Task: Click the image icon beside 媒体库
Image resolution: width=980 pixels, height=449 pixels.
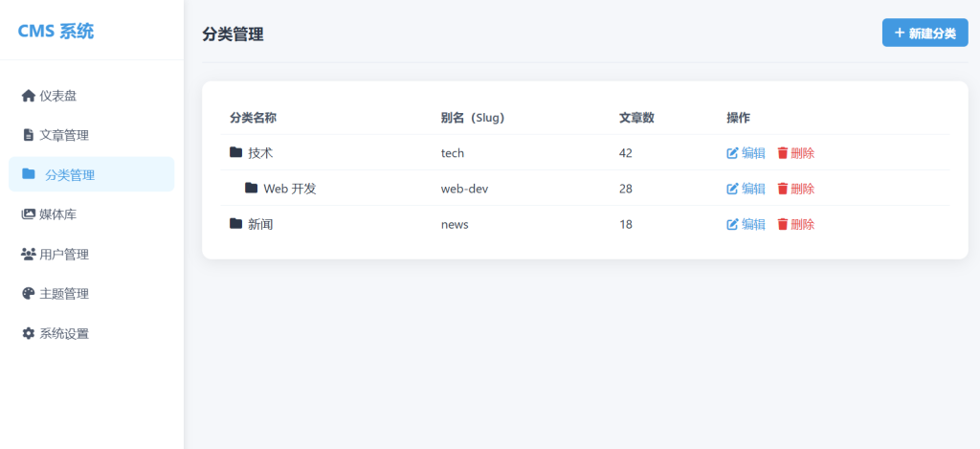Action: point(28,214)
